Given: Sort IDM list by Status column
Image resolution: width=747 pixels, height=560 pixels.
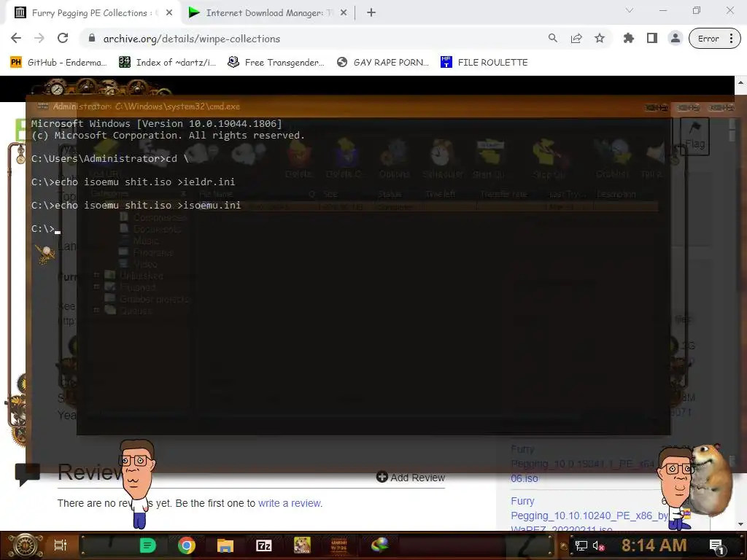Looking at the screenshot, I should click(x=390, y=194).
